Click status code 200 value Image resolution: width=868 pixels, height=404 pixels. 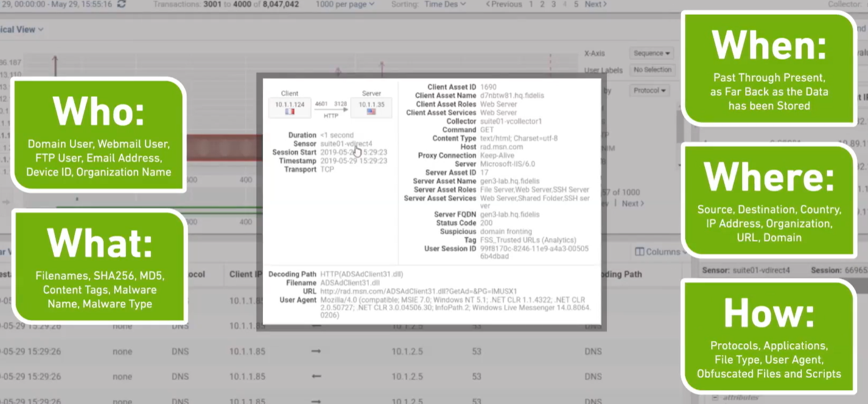[486, 223]
